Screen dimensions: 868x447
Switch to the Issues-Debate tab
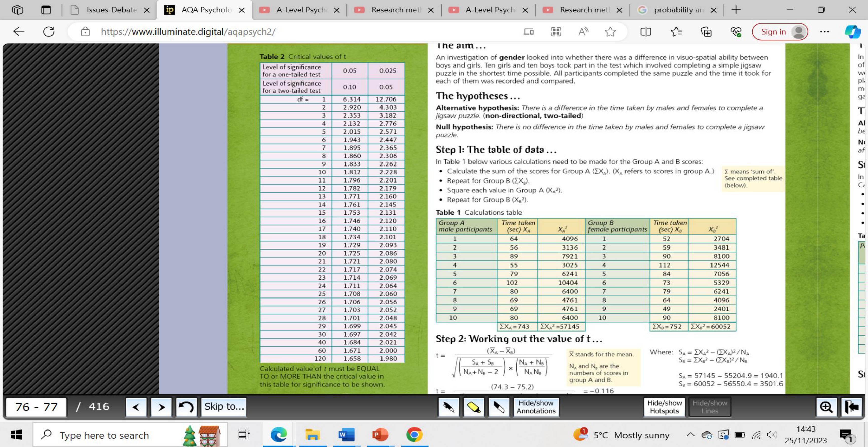click(x=111, y=10)
